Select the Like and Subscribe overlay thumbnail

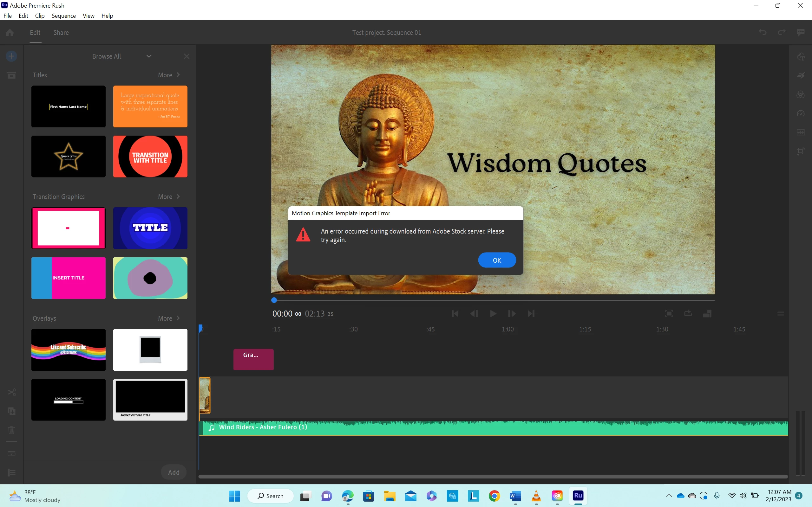69,350
